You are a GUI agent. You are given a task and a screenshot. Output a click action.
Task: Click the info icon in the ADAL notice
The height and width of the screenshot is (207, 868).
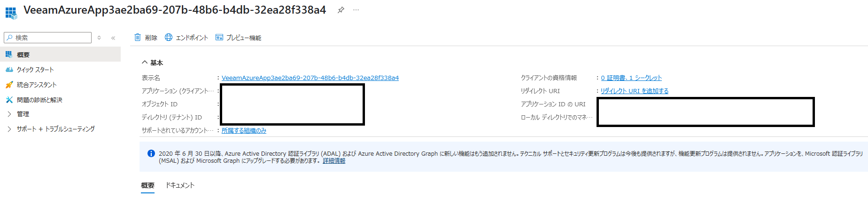151,153
